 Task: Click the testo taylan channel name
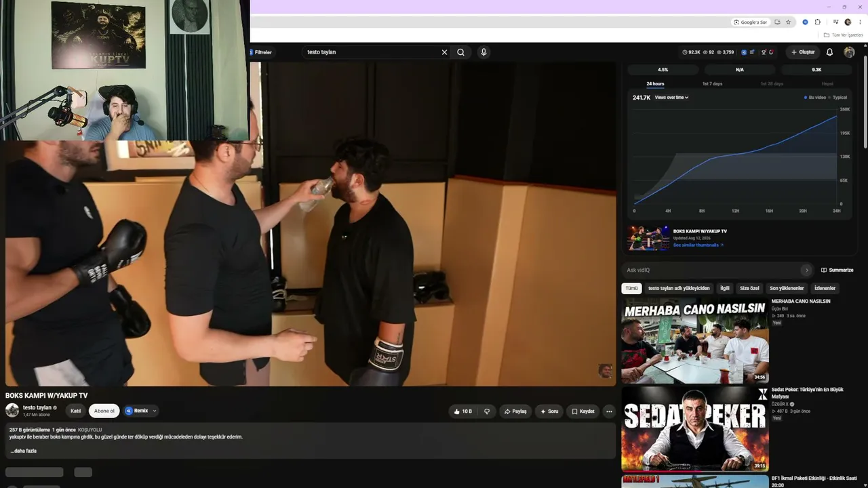click(37, 407)
